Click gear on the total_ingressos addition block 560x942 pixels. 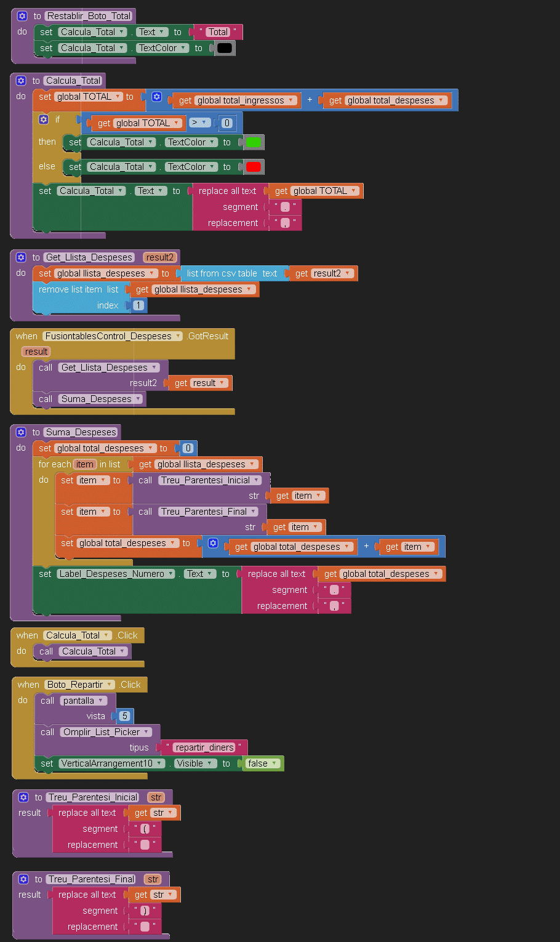tap(156, 97)
